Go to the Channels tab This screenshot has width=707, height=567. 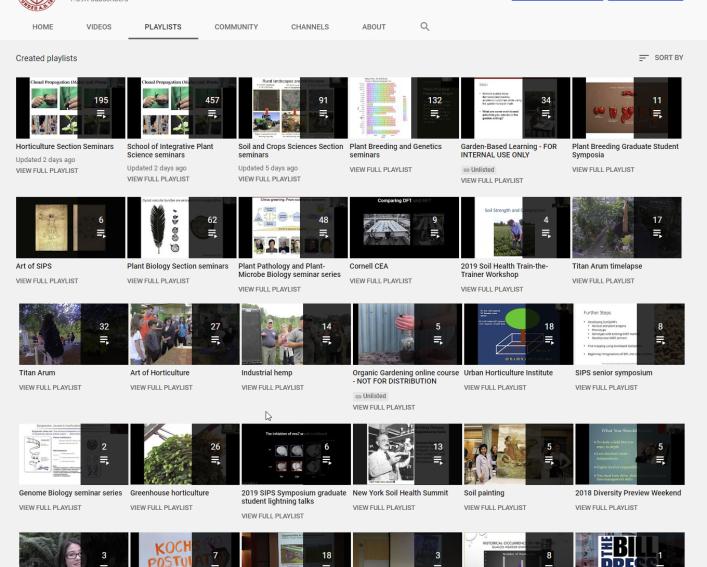[x=310, y=27]
